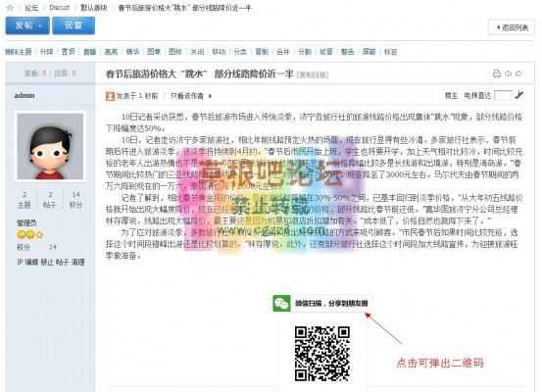Click the 发帖 new post button
Screen dimensions: 542x392
click(x=27, y=25)
